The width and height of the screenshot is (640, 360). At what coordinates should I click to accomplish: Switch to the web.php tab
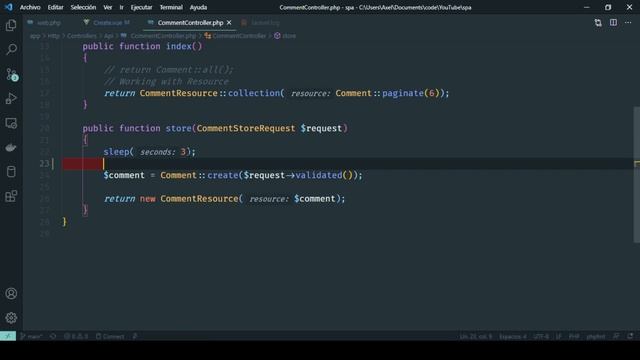point(44,23)
